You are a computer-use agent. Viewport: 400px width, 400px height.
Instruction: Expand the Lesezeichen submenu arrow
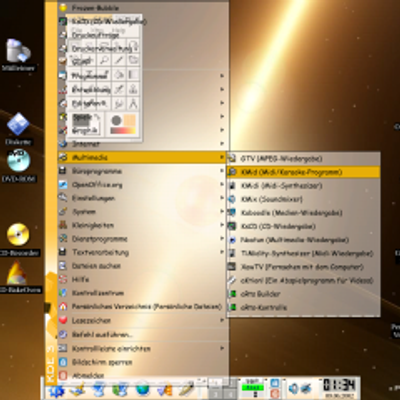click(222, 320)
